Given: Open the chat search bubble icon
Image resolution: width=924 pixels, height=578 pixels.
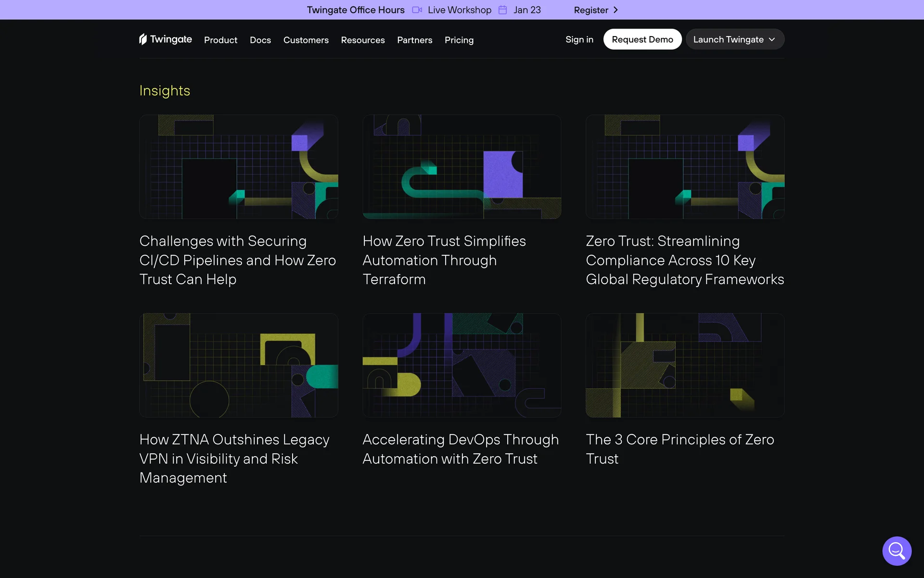Looking at the screenshot, I should click(x=897, y=551).
